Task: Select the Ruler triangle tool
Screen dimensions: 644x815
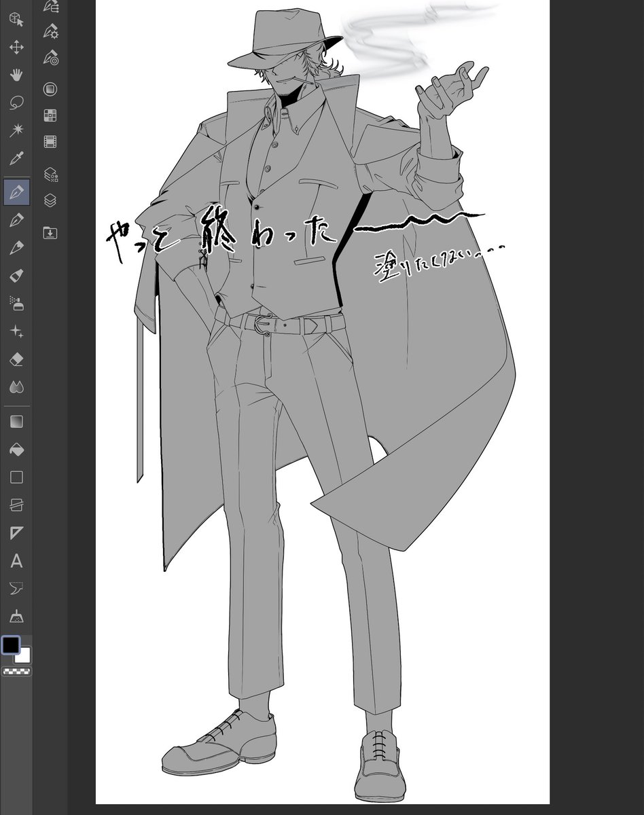Action: (16, 533)
